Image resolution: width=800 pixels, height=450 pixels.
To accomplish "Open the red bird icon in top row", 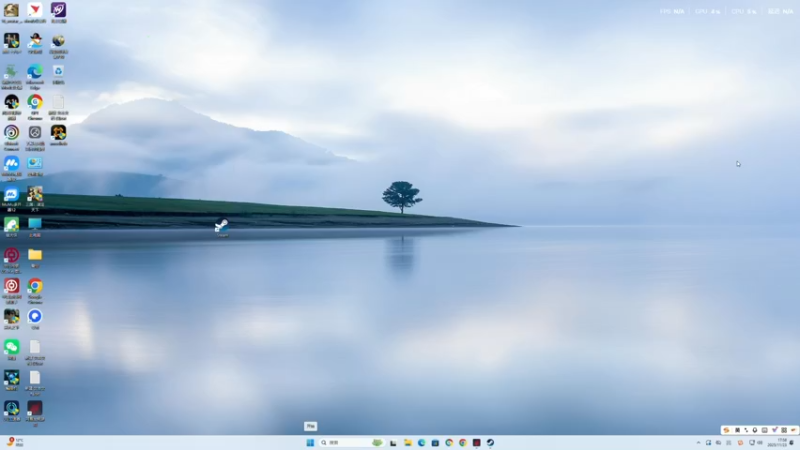I will (x=35, y=12).
